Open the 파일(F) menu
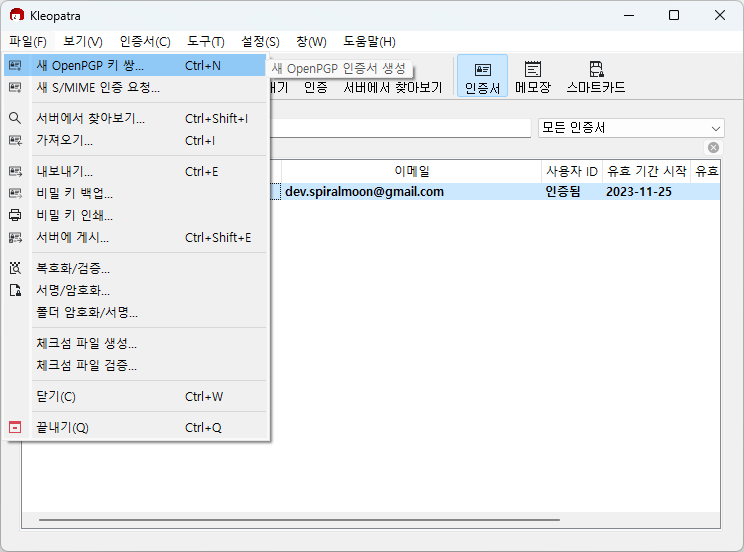744x552 pixels. click(28, 42)
